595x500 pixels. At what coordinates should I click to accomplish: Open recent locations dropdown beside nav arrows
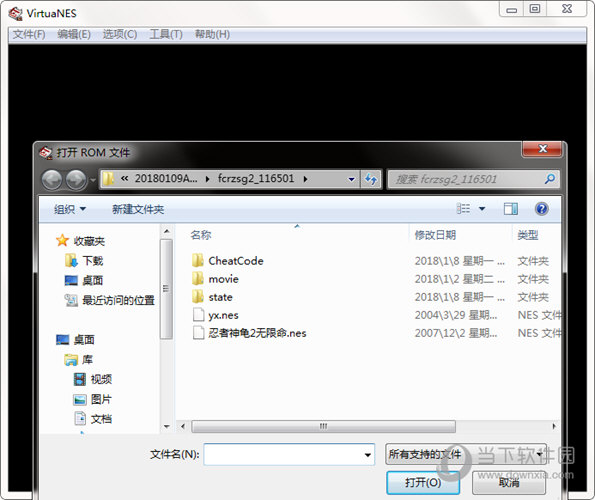click(x=93, y=180)
